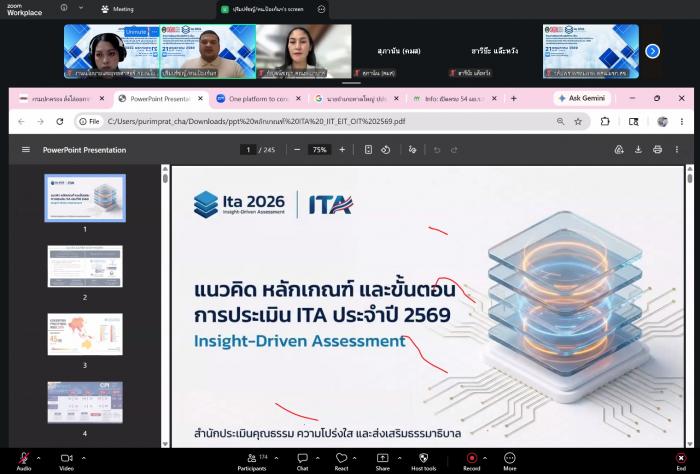Image resolution: width=700 pixels, height=474 pixels.
Task: Open the More options menu
Action: click(510, 461)
